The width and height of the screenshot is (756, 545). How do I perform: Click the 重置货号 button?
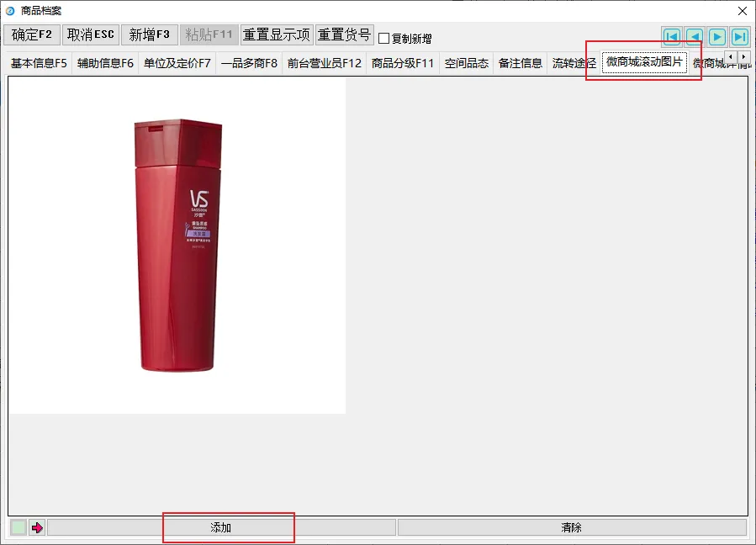(x=344, y=34)
